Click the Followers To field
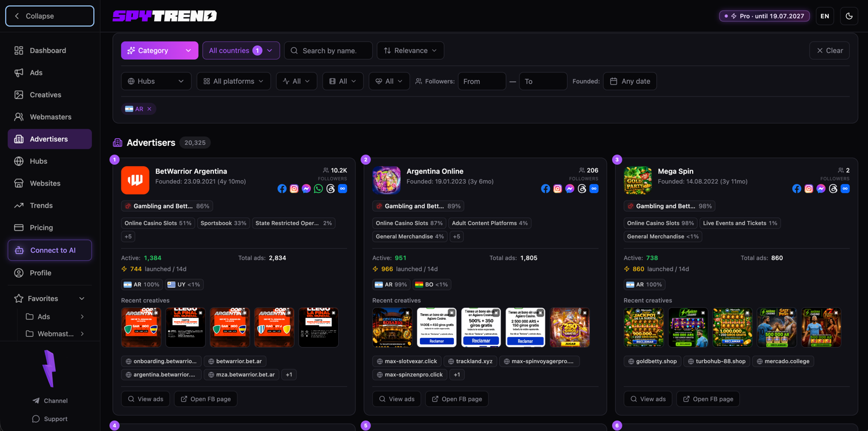Screen dimensions: 868x431 543,81
